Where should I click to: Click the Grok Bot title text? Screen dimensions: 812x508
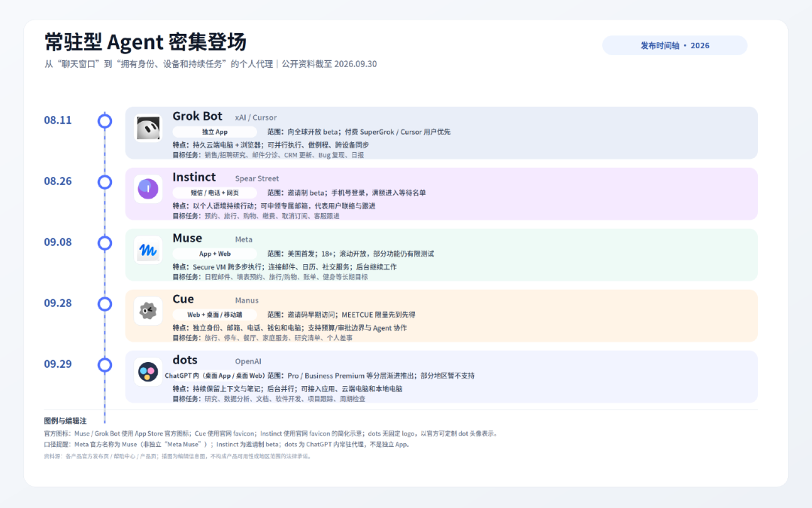click(197, 116)
